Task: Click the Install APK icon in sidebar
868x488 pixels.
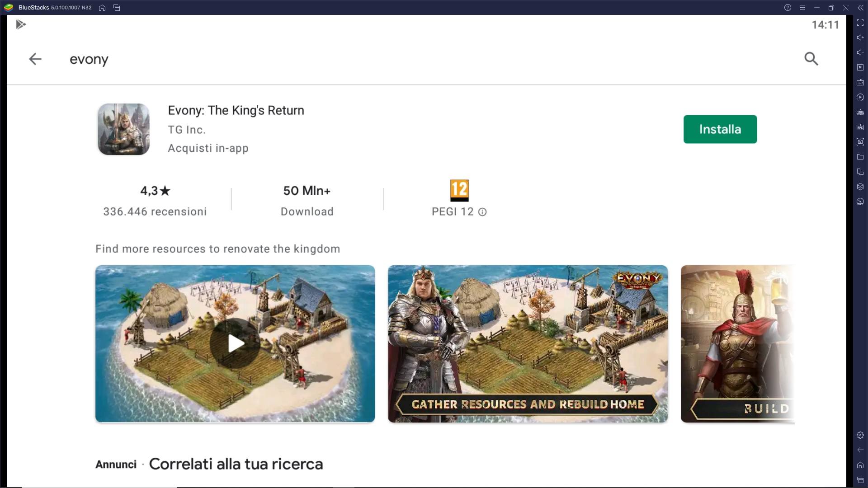Action: pyautogui.click(x=860, y=127)
